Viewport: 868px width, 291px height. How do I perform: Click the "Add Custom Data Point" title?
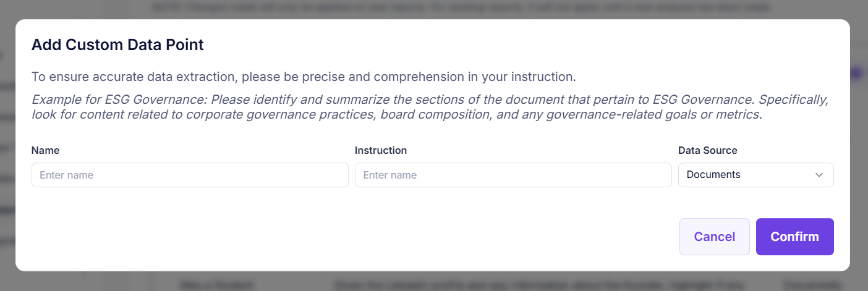click(117, 44)
